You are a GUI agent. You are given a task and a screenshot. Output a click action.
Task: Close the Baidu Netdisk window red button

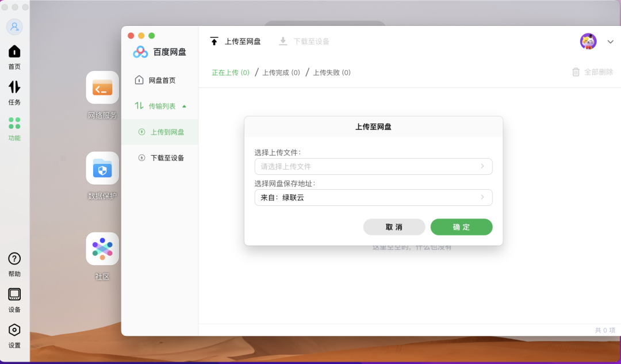point(131,36)
